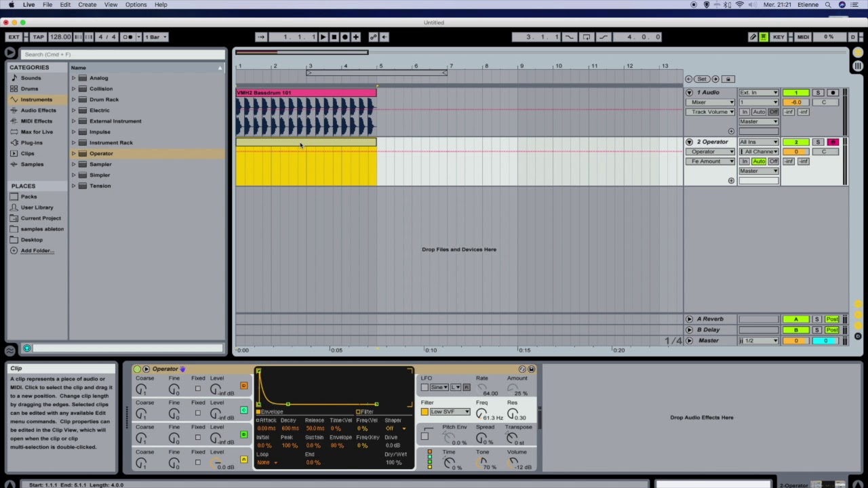The image size is (868, 488).
Task: Select the Plug-ins category
Action: [31, 143]
